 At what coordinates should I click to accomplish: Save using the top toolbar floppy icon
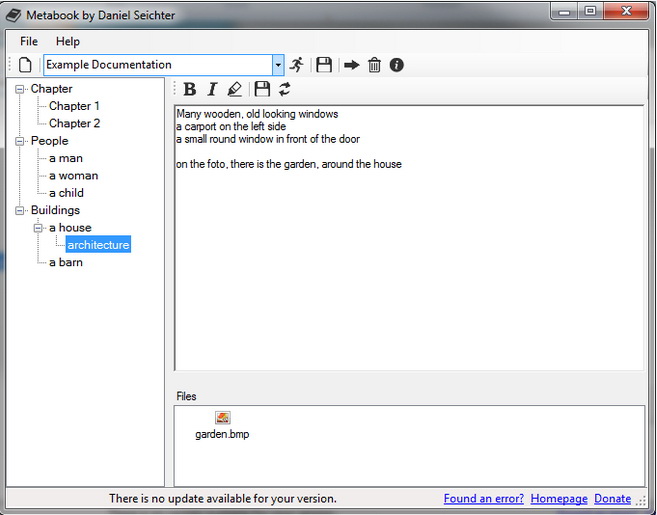[x=324, y=65]
